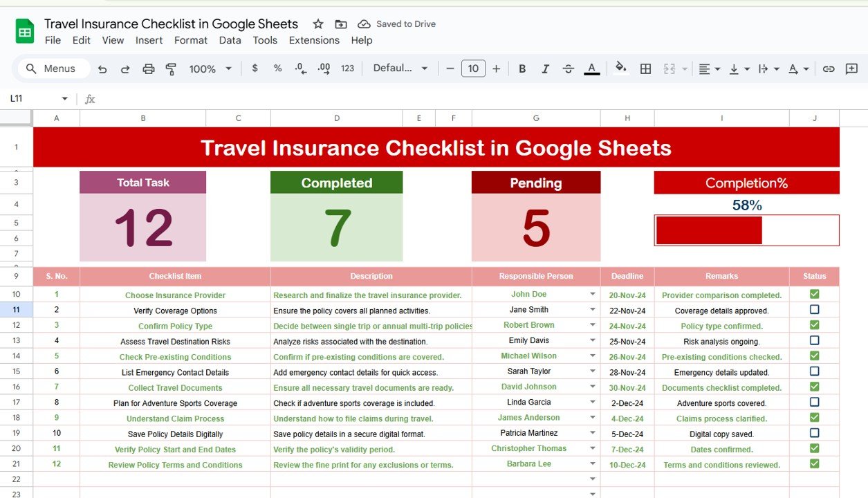Expand the Name box dropdown arrow
The width and height of the screenshot is (868, 498).
click(x=65, y=99)
